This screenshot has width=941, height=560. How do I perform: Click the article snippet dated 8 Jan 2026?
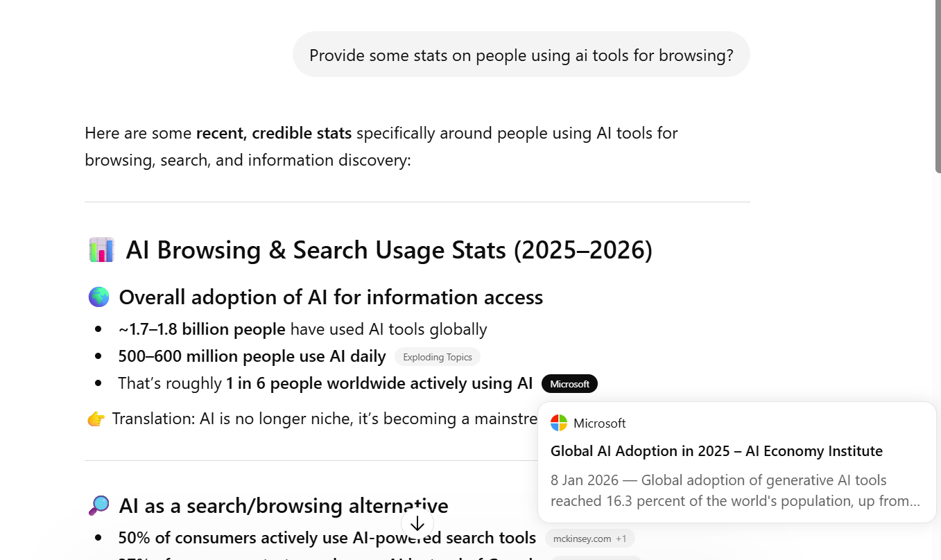point(736,490)
